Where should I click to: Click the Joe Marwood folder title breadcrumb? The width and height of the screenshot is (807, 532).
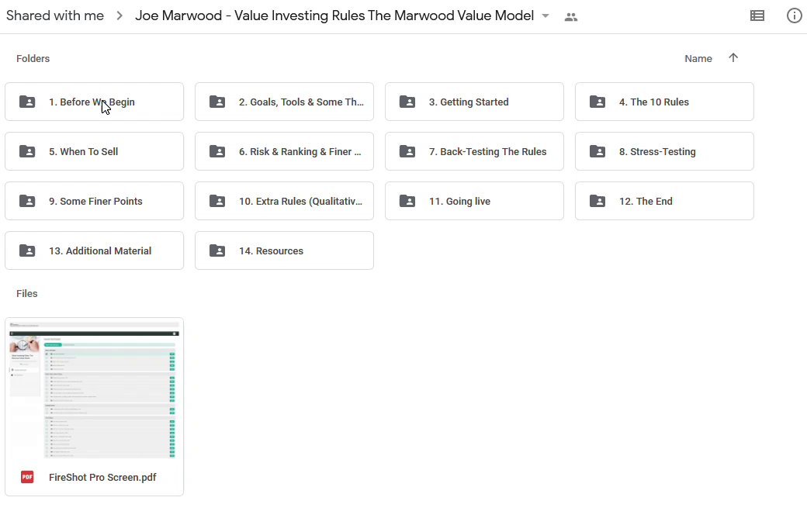[334, 16]
